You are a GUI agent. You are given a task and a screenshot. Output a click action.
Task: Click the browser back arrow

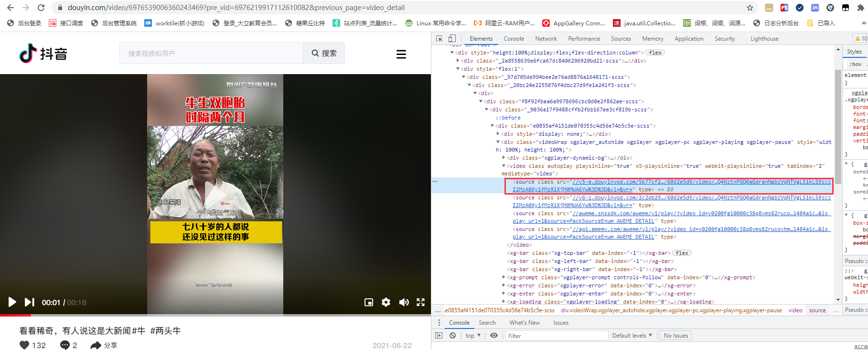click(x=11, y=8)
